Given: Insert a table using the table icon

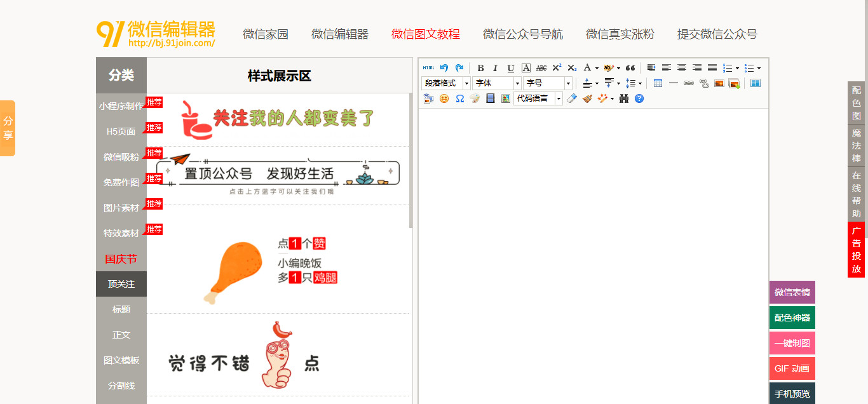Looking at the screenshot, I should click(657, 83).
